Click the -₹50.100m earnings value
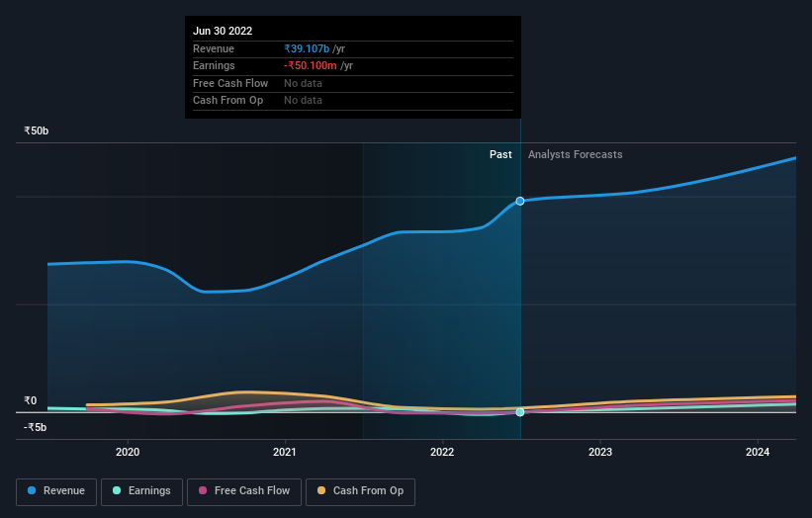This screenshot has height=518, width=812. pyautogui.click(x=311, y=65)
